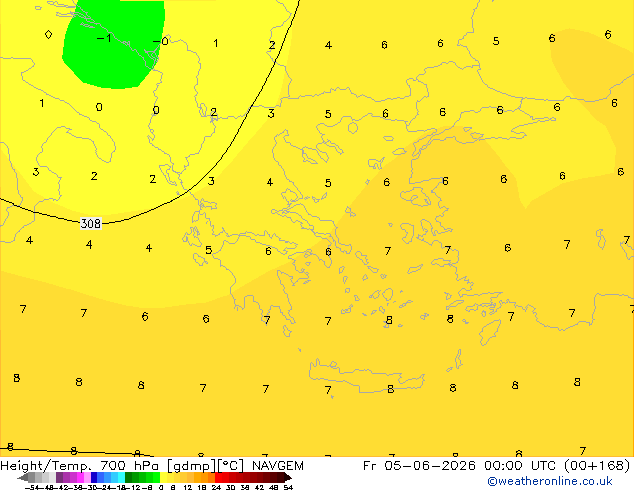Pick the bright magenta legend swatch
634x490 pixels.
point(80,477)
